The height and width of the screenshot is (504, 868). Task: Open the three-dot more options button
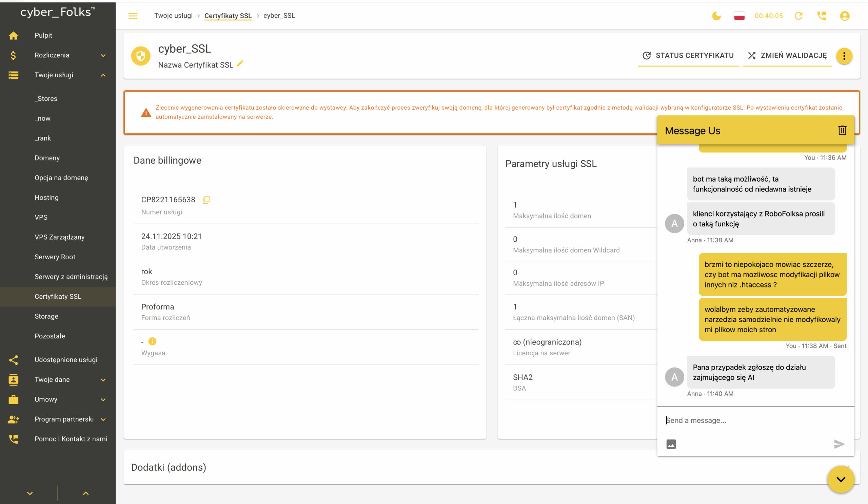pyautogui.click(x=844, y=56)
